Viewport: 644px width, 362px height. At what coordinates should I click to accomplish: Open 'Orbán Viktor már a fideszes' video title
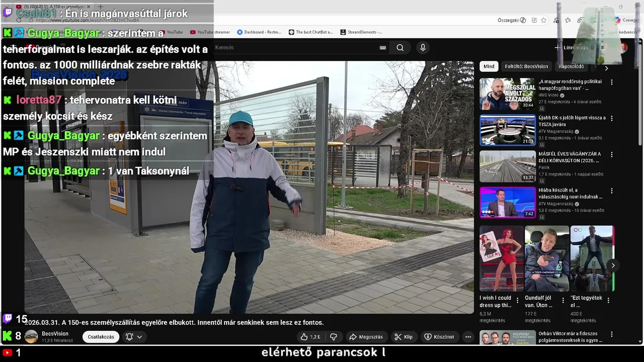pyautogui.click(x=571, y=337)
